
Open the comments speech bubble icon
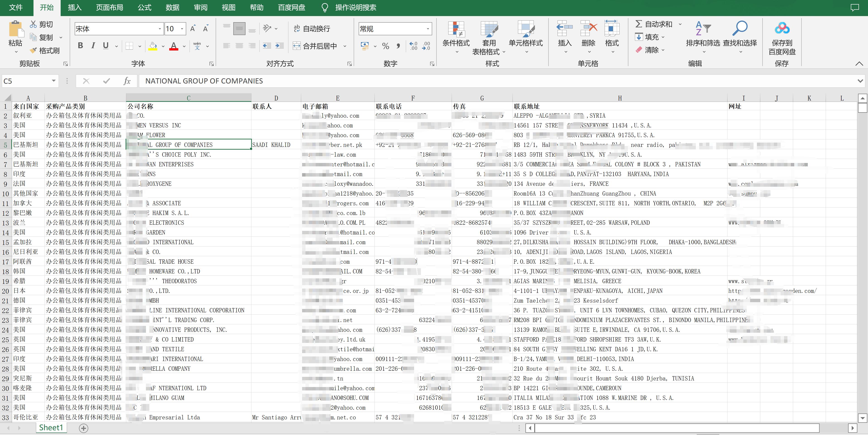point(855,7)
